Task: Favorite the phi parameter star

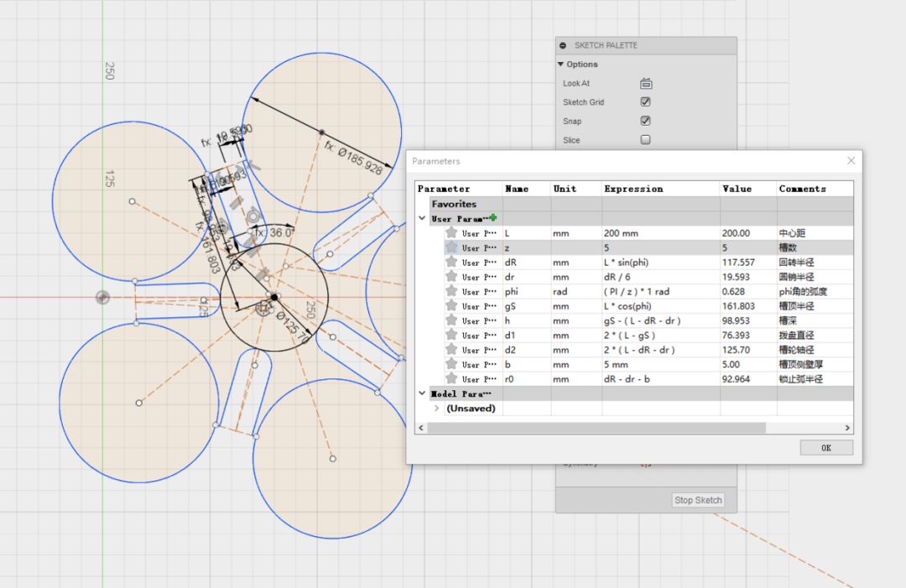Action: [x=451, y=291]
